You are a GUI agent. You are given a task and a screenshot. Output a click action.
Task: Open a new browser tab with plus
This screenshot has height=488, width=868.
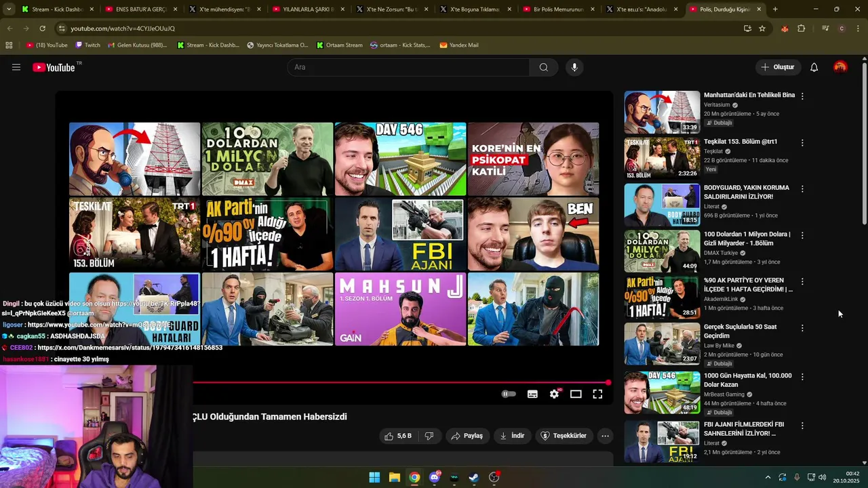point(775,9)
